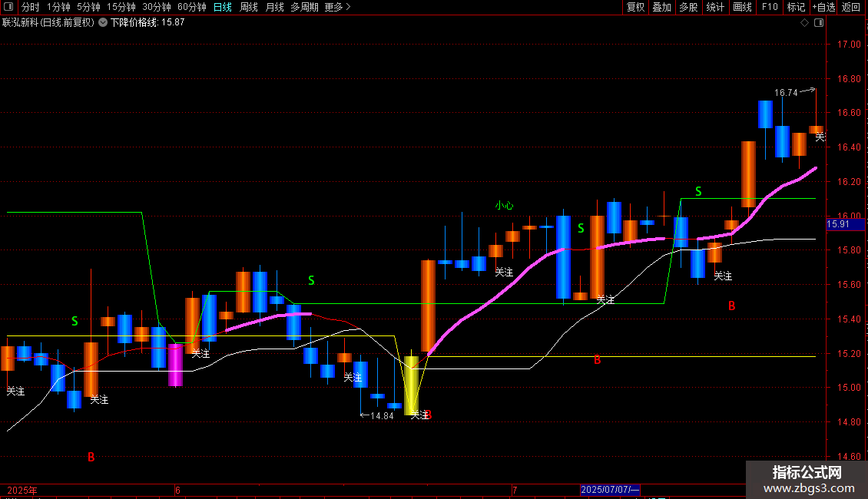Select the 60分钟 period
868x499 pixels.
tap(191, 7)
